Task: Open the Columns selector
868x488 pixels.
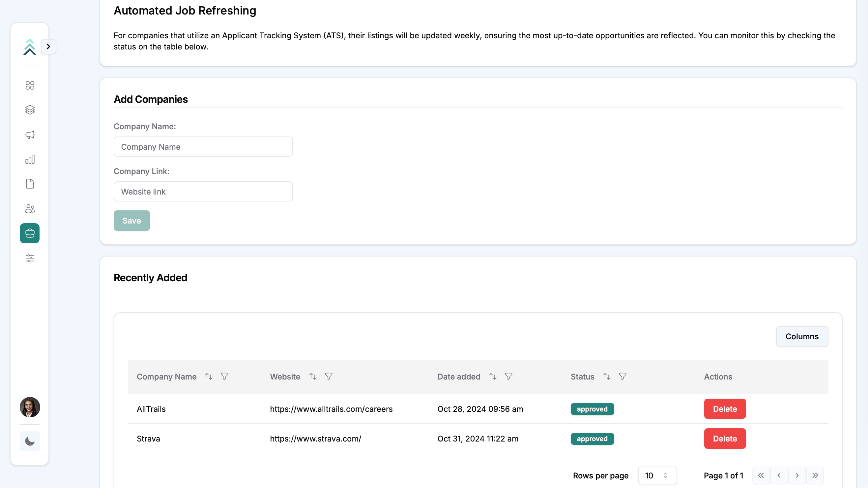Action: click(802, 336)
